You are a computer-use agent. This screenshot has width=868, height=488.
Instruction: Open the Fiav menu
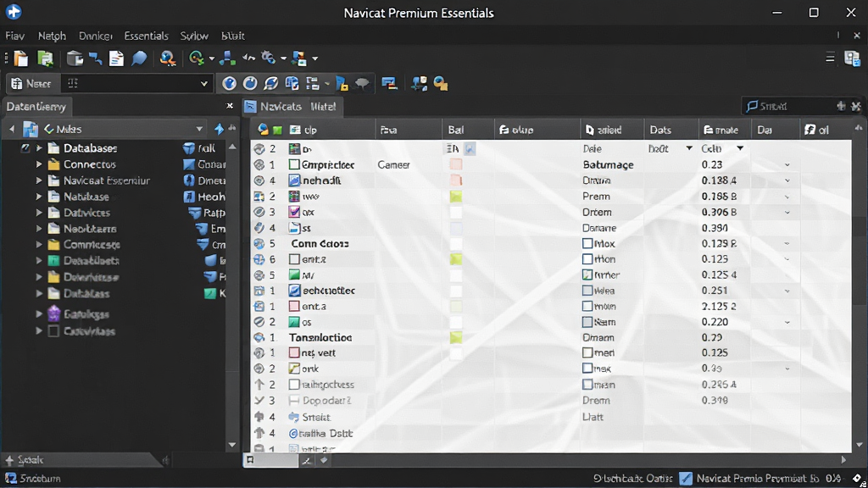coord(15,36)
